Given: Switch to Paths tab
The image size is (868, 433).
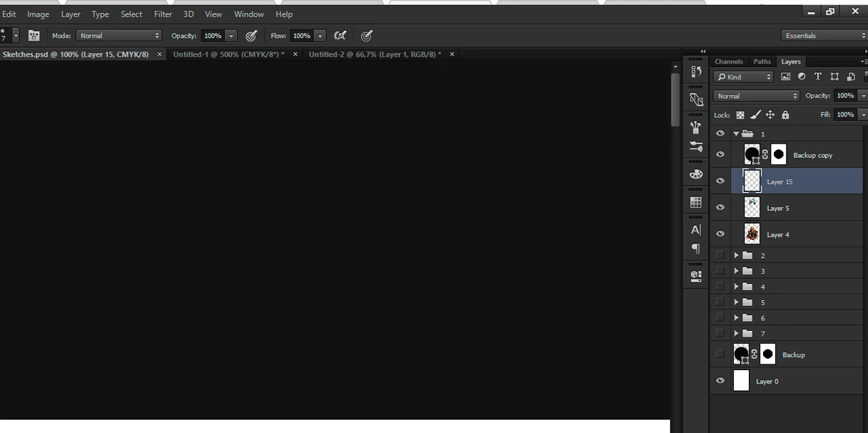Looking at the screenshot, I should pyautogui.click(x=762, y=61).
